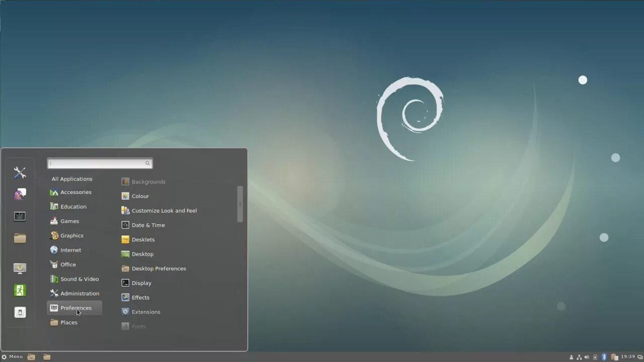Screen dimensions: 644x362
Task: Focus the menu search field
Action: 100,163
